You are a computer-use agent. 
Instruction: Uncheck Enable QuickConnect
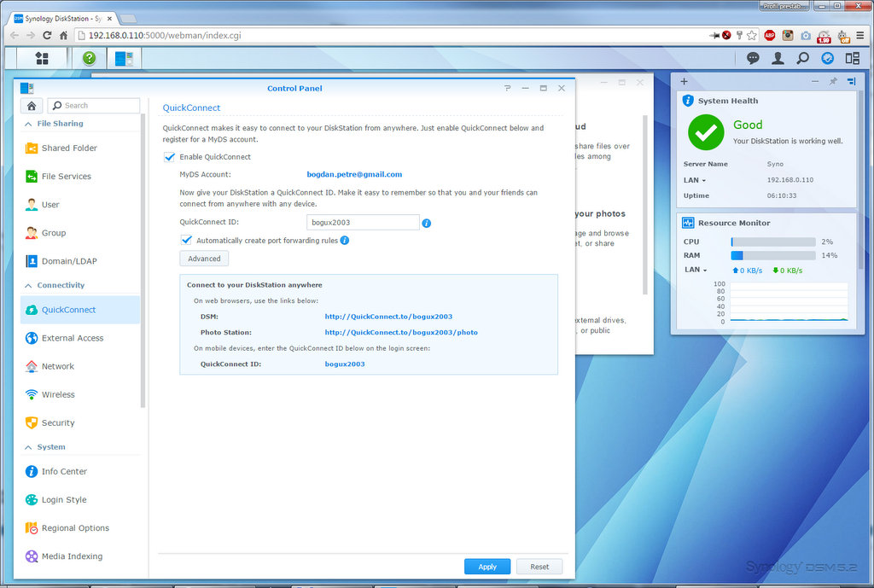coord(170,157)
